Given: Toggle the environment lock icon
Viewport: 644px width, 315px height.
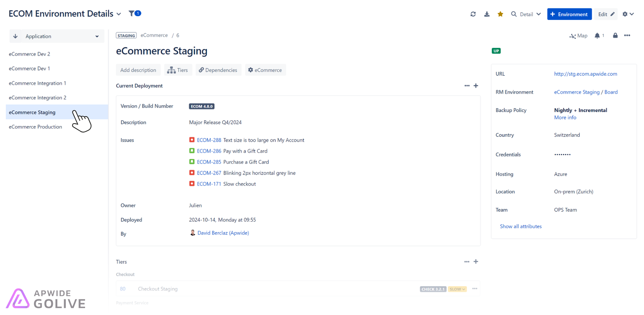Looking at the screenshot, I should [615, 35].
